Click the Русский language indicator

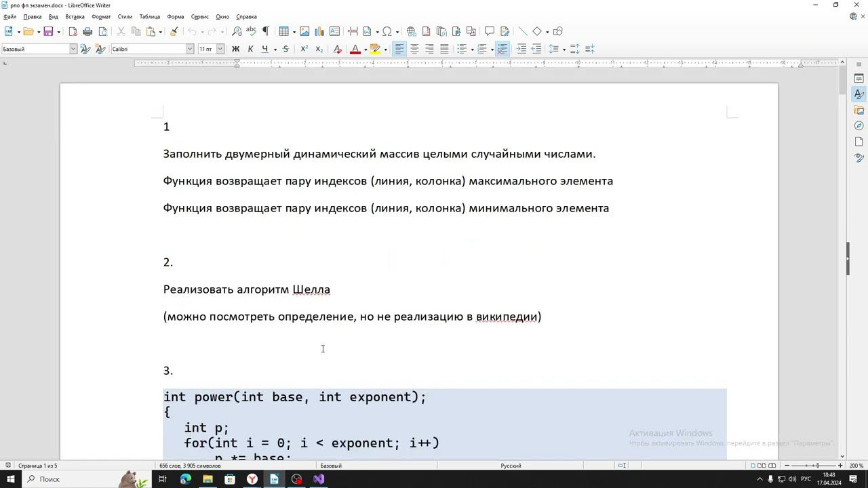pos(511,466)
